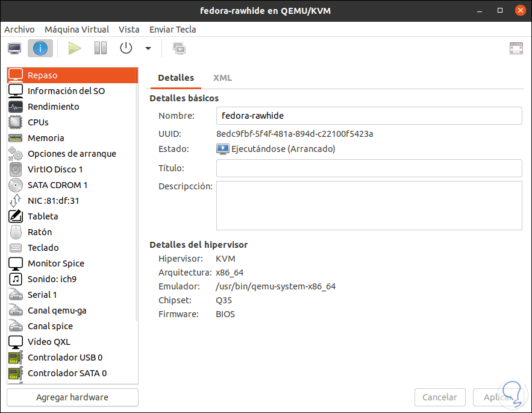The height and width of the screenshot is (413, 532).
Task: Open the Archivo menu
Action: (19, 29)
